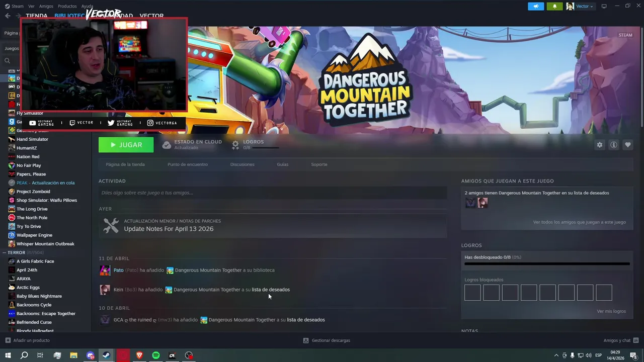Open Update Notes For April 13 2026
This screenshot has width=644, height=362.
[169, 229]
